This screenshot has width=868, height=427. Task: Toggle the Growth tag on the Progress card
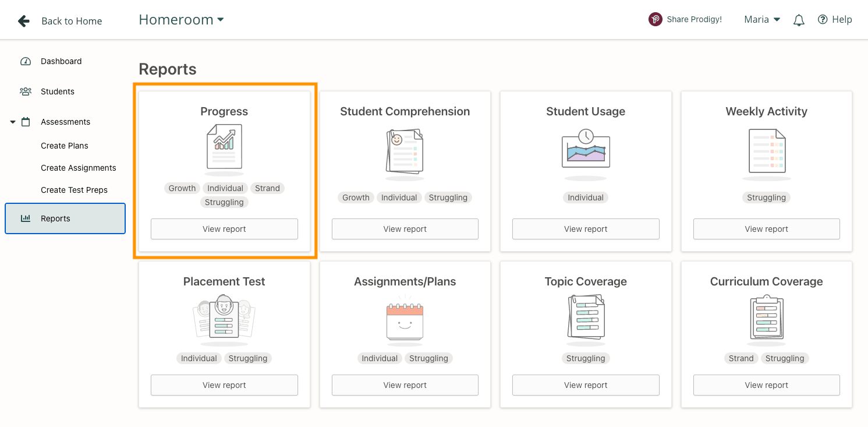182,188
